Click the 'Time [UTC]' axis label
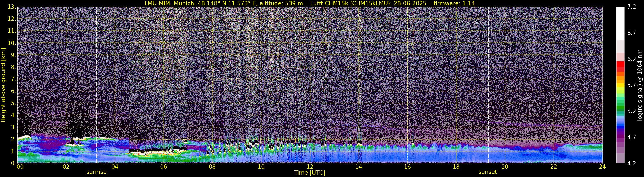644x177 pixels. tap(310, 173)
